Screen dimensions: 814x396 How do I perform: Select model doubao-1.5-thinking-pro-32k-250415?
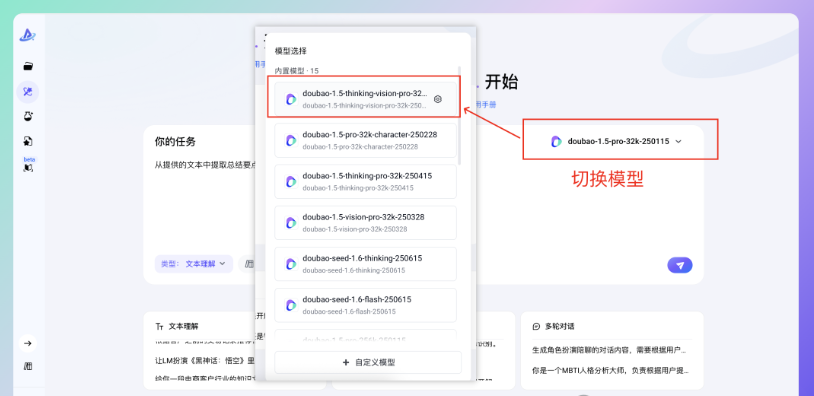point(365,182)
